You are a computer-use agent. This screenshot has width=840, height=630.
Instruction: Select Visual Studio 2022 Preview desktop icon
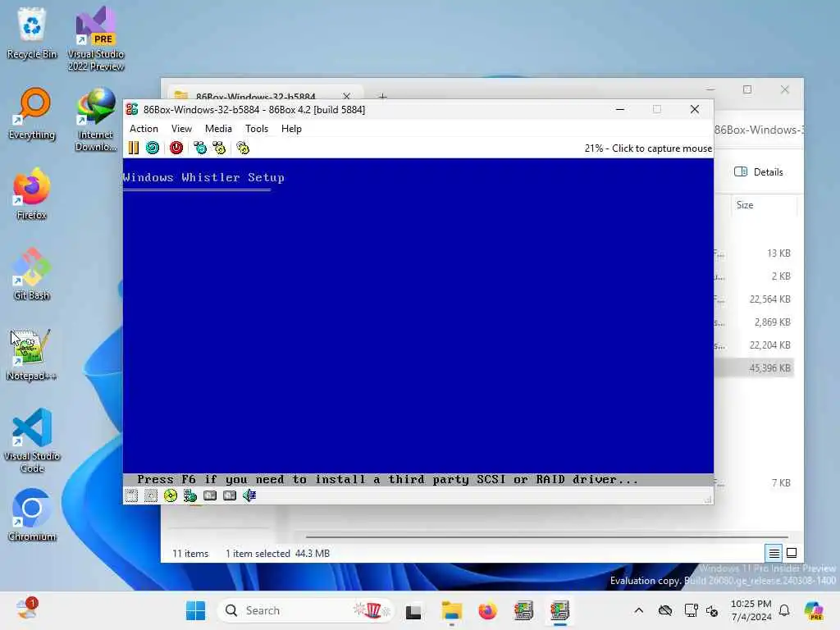point(96,39)
